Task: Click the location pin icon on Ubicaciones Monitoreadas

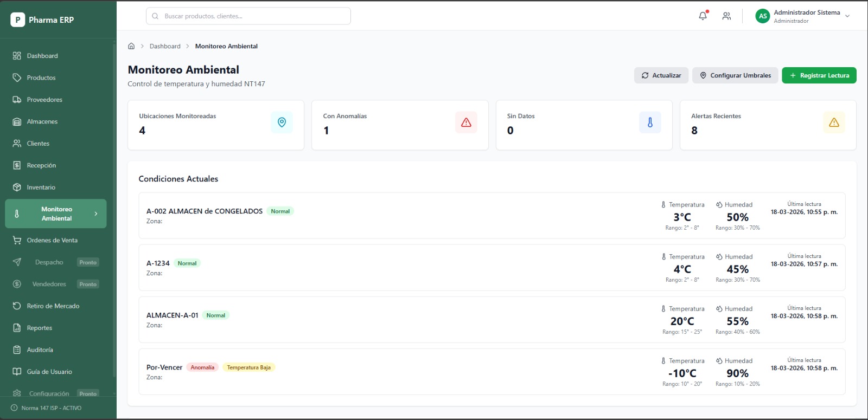Action: pos(282,122)
